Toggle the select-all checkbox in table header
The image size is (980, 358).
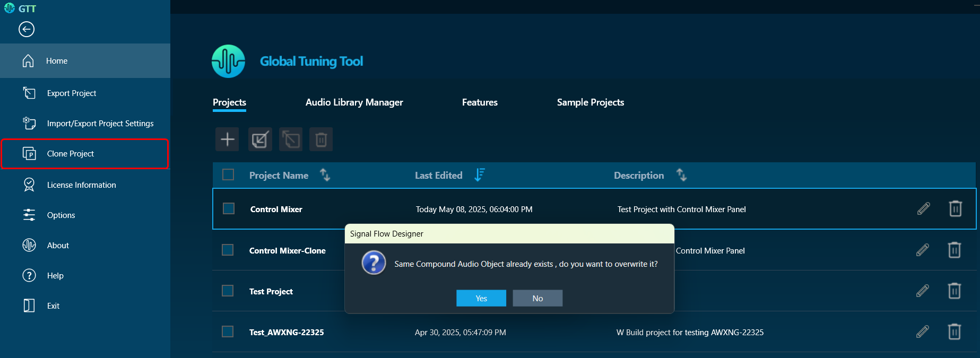[x=228, y=175]
